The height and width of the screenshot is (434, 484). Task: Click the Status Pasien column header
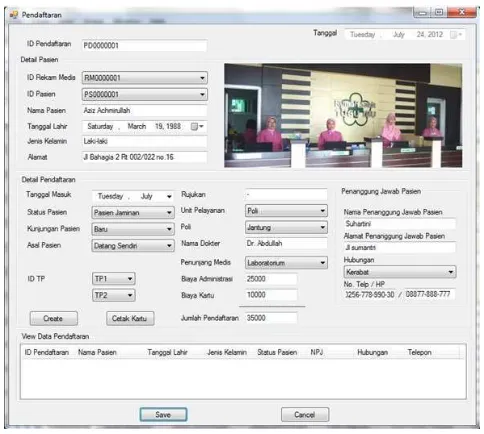click(277, 352)
